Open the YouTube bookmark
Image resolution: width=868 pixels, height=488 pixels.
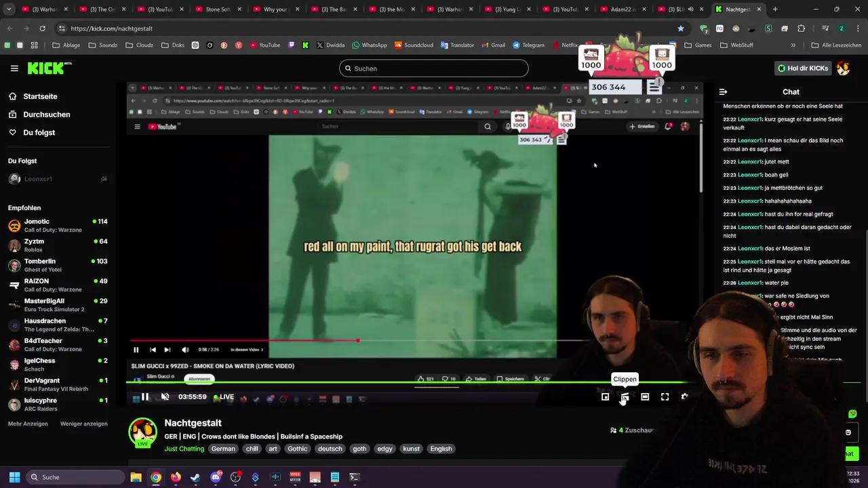tap(264, 45)
